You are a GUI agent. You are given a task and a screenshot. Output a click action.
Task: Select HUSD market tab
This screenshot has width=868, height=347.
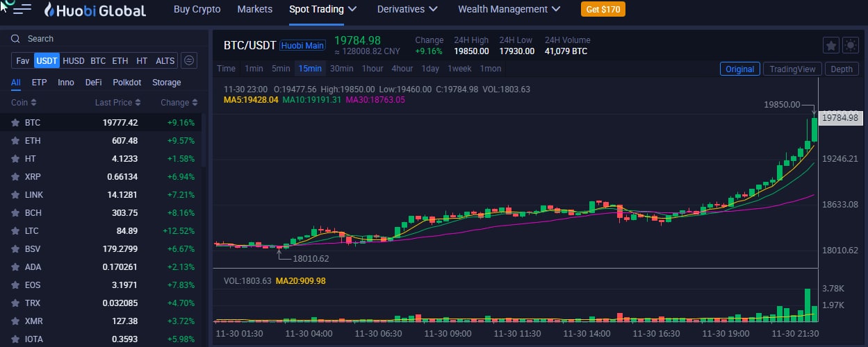click(x=74, y=60)
